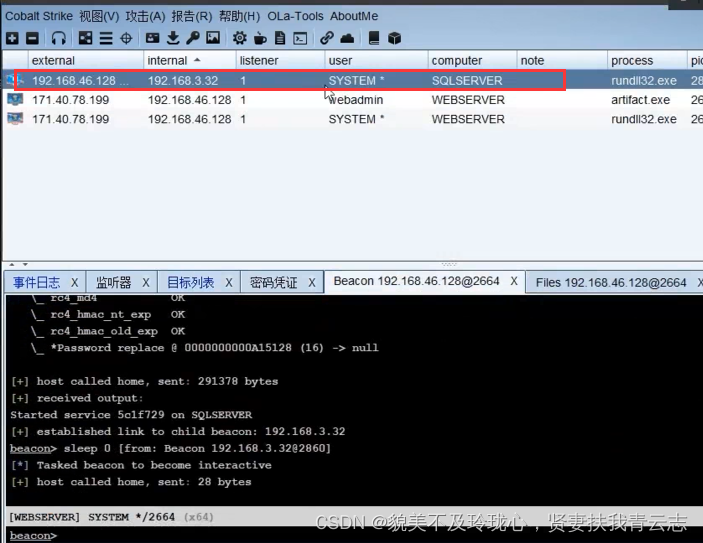Collapse session pane with up split arrow
Screen dimensions: 703x543
pos(12,265)
